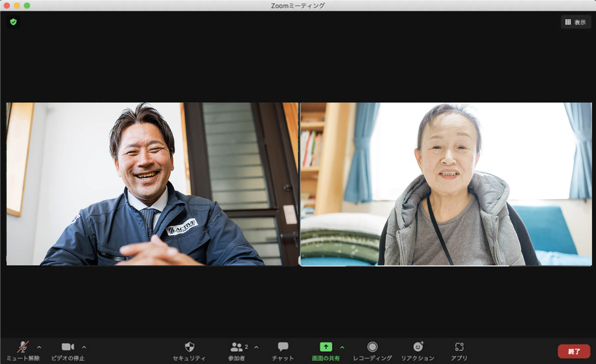Click the green encryption shield icon

13,22
